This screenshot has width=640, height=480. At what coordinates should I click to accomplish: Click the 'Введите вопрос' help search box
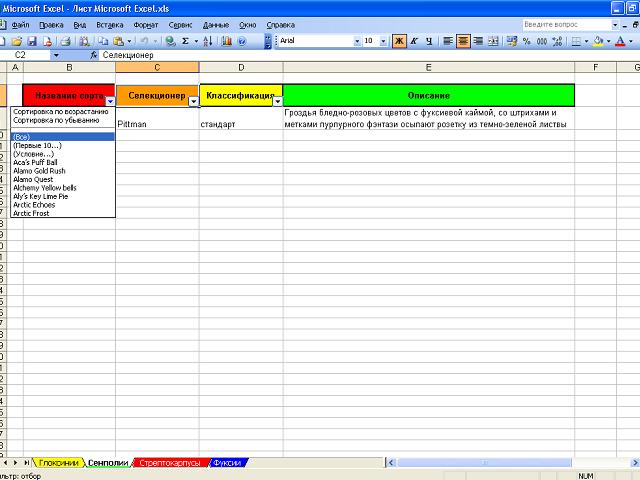tap(562, 23)
